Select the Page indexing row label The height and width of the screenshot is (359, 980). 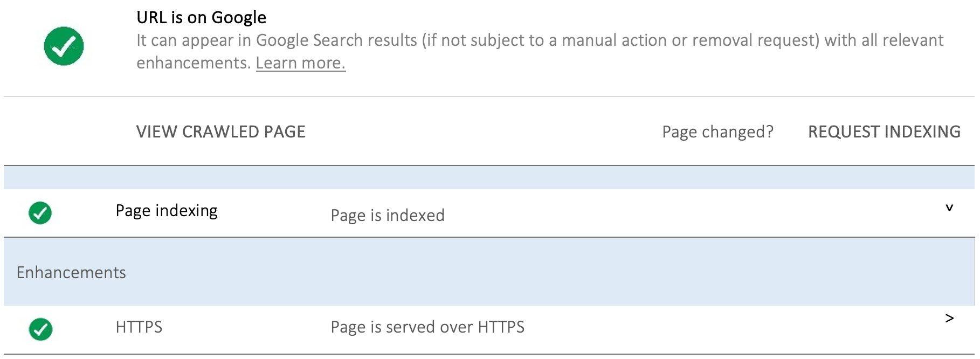coord(167,211)
